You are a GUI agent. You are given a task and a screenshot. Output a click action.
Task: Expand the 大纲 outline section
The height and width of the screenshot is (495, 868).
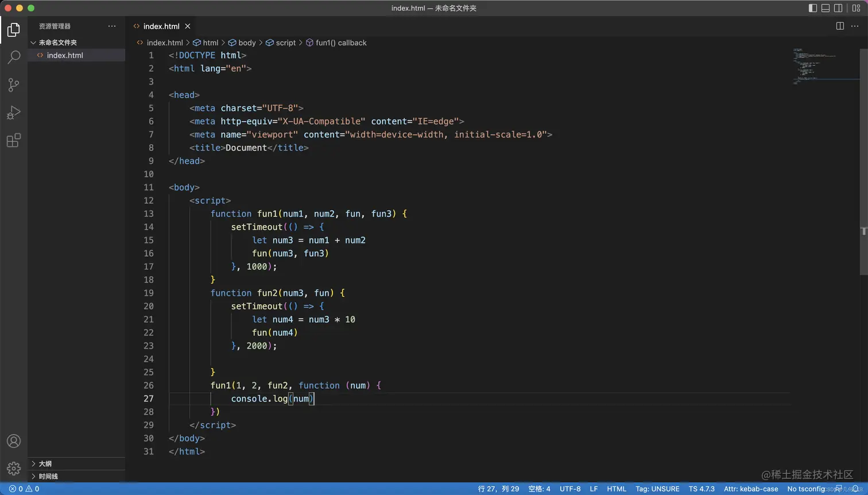[76, 463]
